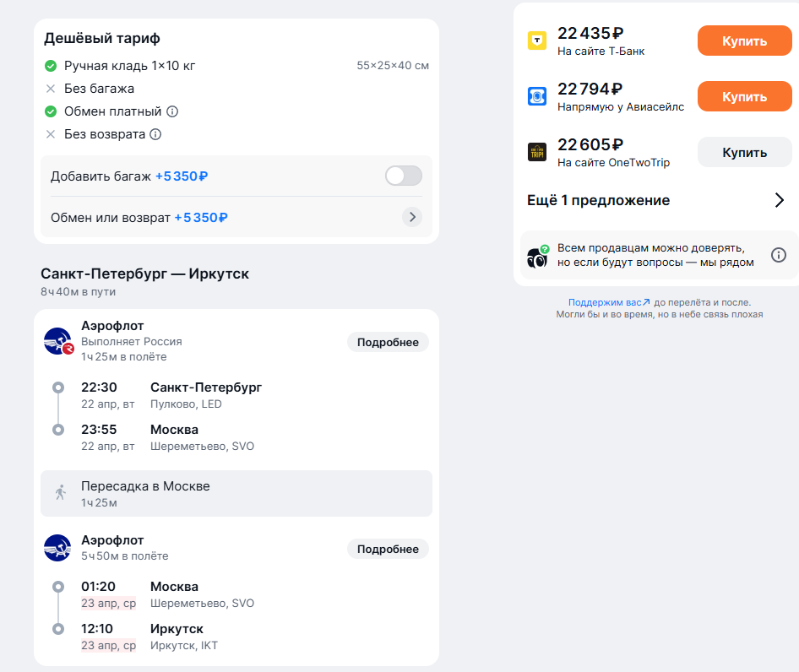The image size is (799, 672).
Task: Click info icon in seller trust banner
Action: pos(778,255)
